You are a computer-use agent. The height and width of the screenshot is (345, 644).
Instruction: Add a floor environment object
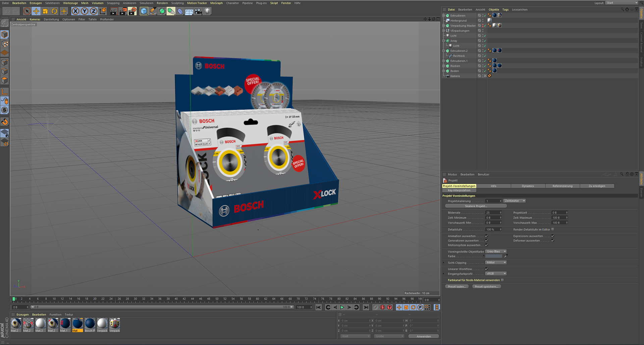[x=189, y=11]
